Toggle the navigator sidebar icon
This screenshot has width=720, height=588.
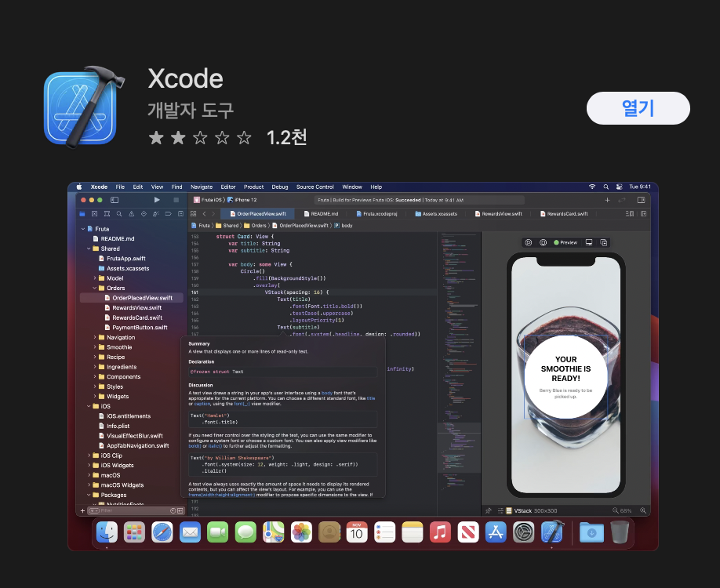[x=115, y=200]
